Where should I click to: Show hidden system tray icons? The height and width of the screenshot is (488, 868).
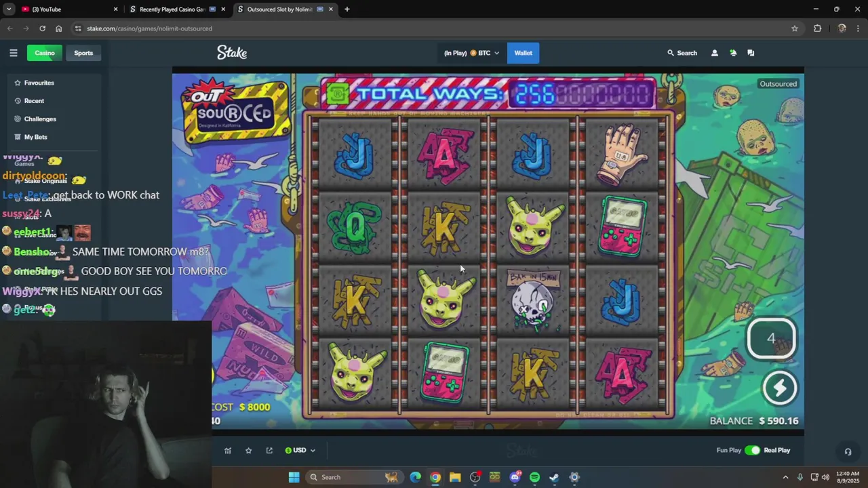785,477
